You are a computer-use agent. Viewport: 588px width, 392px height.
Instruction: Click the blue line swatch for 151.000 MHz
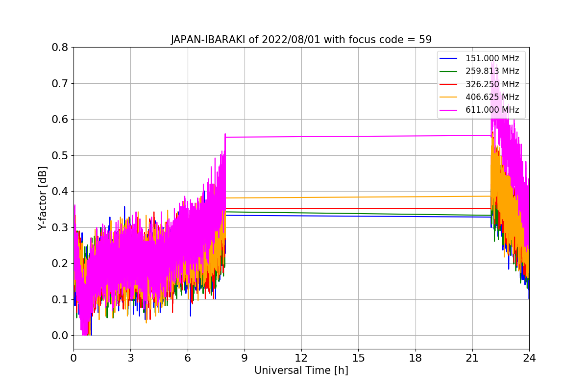449,59
